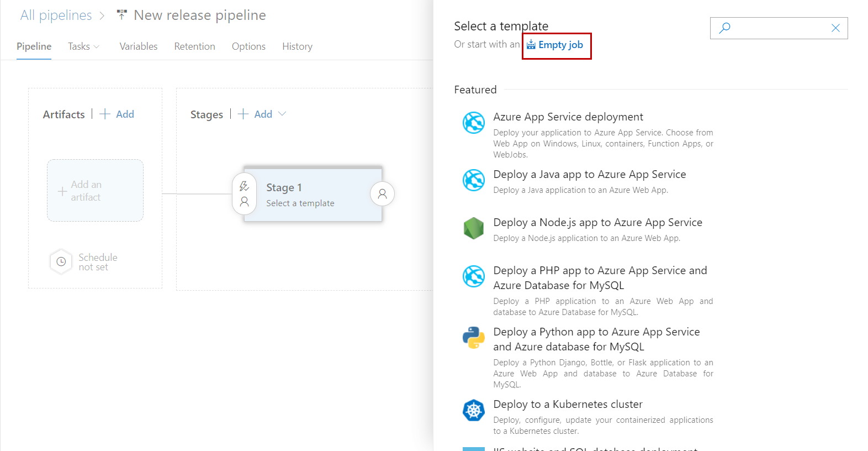868x451 pixels.
Task: Click the Featured section heading
Action: click(475, 90)
